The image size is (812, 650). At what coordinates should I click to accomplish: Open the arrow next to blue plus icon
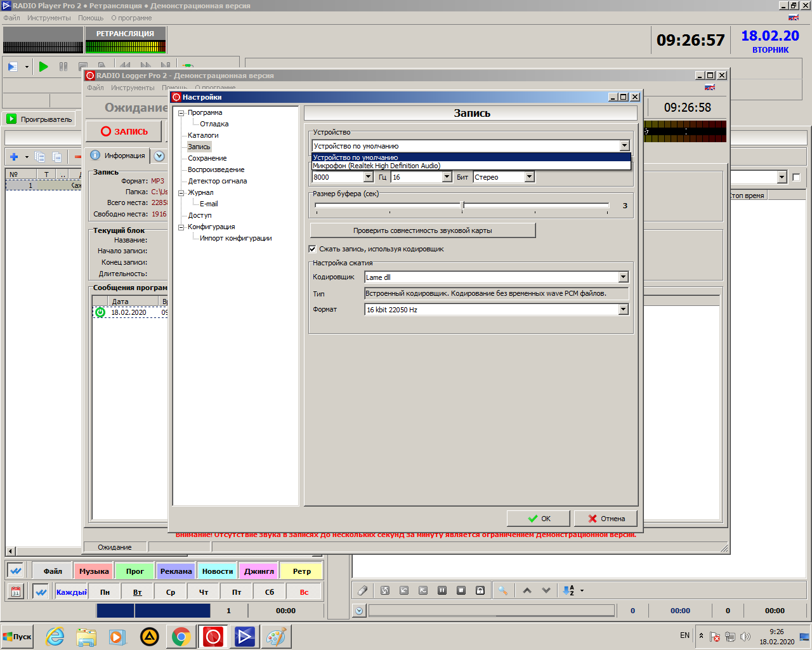(x=27, y=157)
